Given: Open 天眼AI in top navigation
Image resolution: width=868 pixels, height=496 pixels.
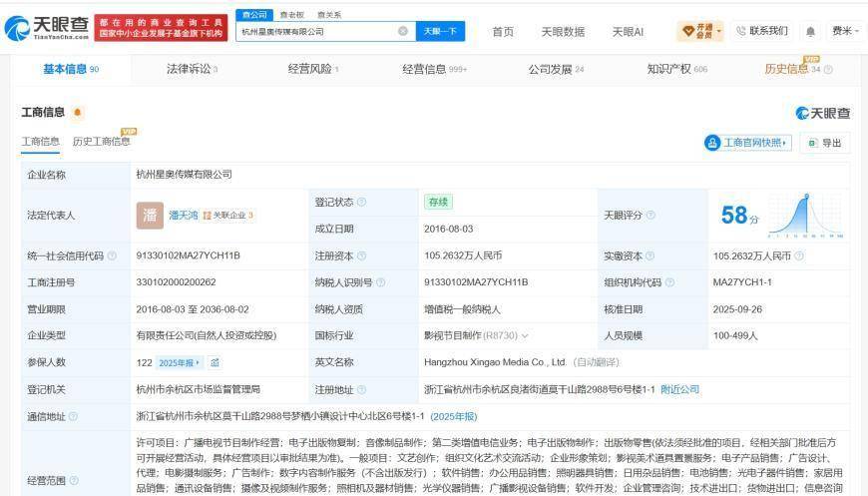Looking at the screenshot, I should (628, 32).
